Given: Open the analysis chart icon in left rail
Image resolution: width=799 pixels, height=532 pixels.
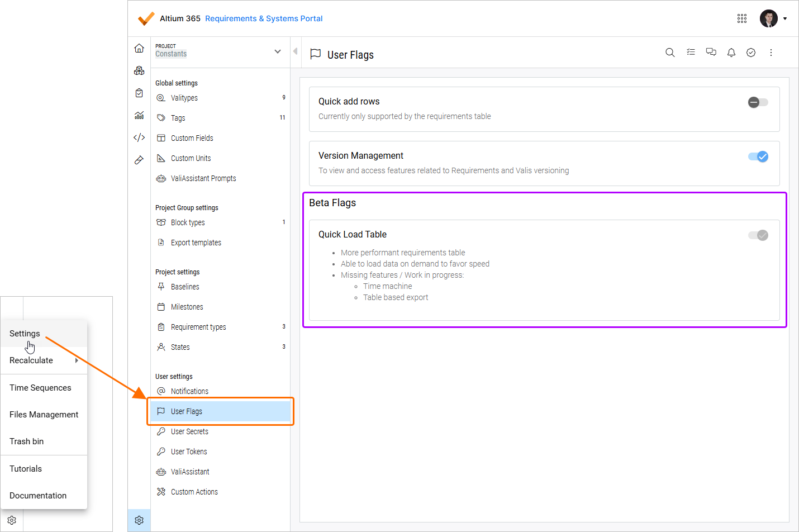Looking at the screenshot, I should coord(139,115).
